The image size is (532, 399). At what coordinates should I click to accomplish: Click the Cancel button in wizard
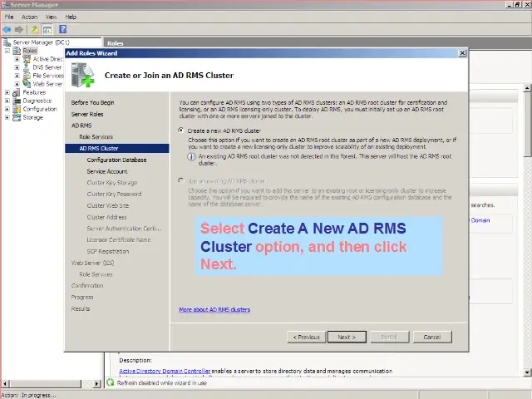coord(432,337)
